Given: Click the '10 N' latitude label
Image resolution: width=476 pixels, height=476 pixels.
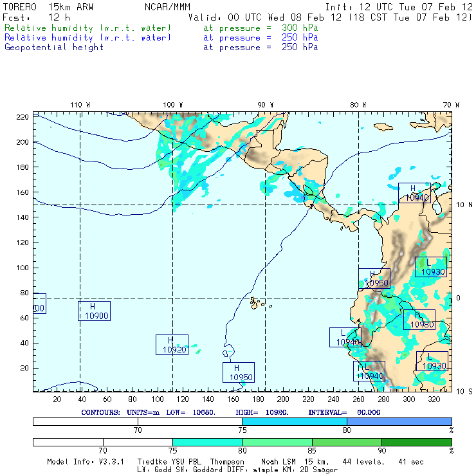Looking at the screenshot, I should tap(464, 205).
